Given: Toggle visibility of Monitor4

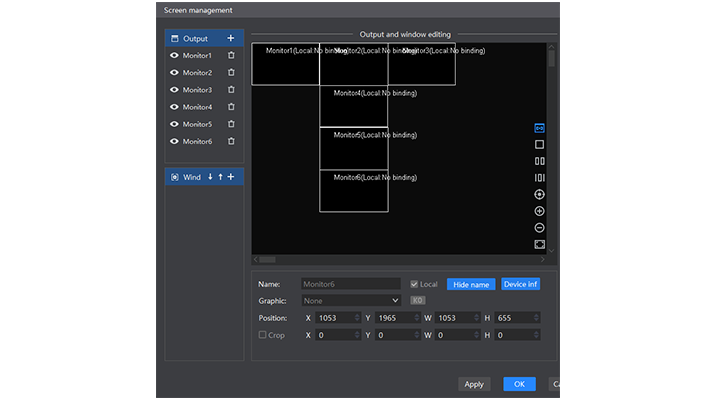Looking at the screenshot, I should [174, 107].
